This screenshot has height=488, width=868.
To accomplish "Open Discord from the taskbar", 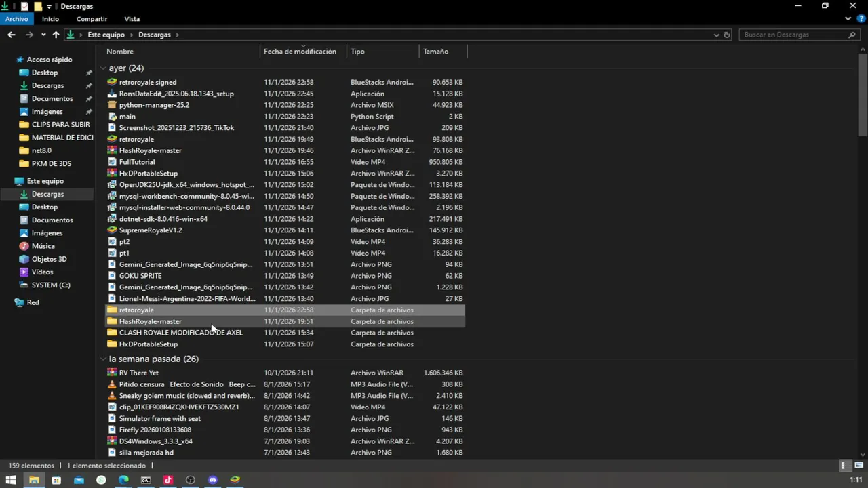I will tap(213, 480).
